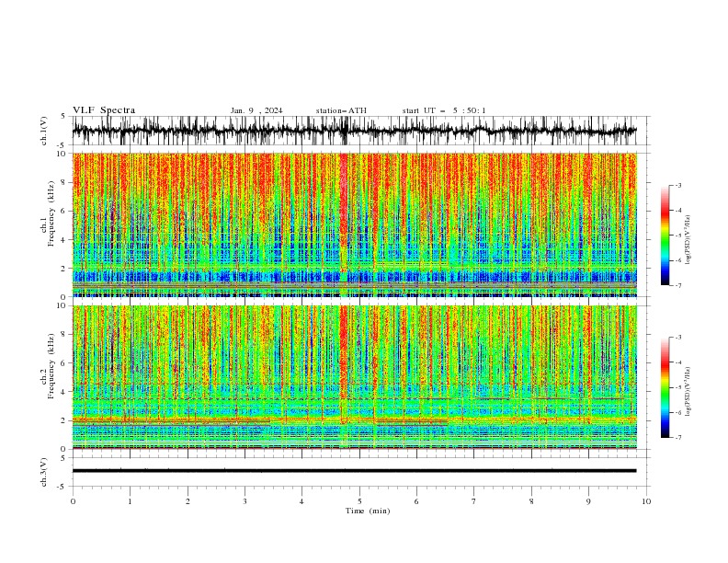Click the "5" tick on ch.3(V) axis

click(64, 458)
